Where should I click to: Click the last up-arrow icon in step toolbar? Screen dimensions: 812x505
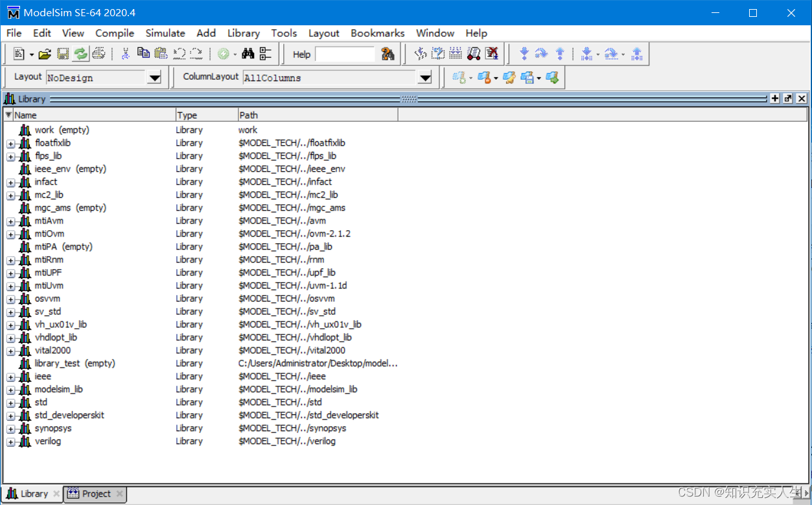click(636, 54)
